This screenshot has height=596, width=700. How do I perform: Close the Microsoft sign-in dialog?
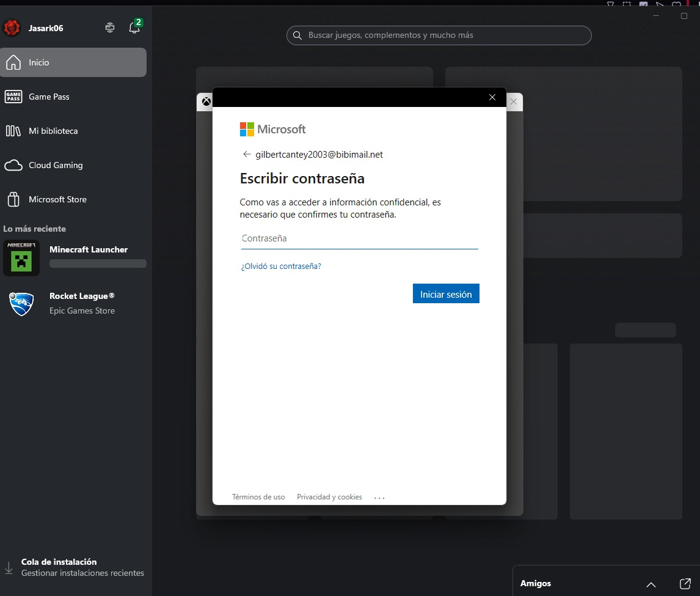pos(492,97)
